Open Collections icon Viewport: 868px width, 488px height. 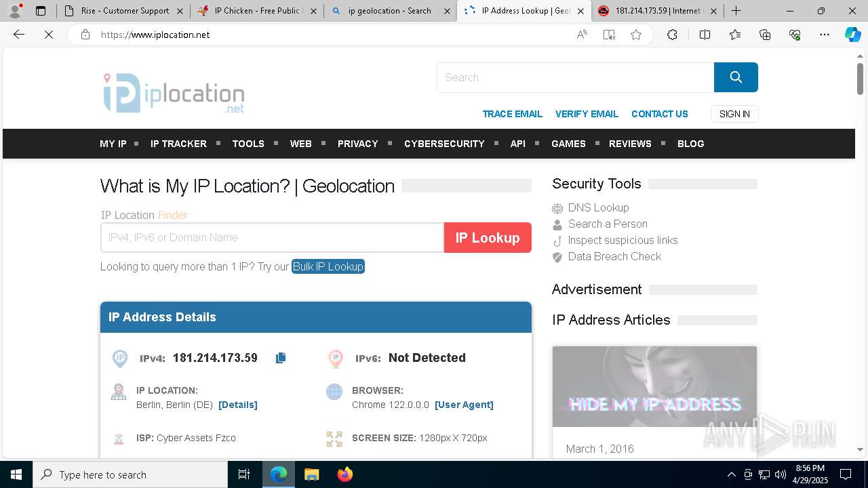(765, 35)
